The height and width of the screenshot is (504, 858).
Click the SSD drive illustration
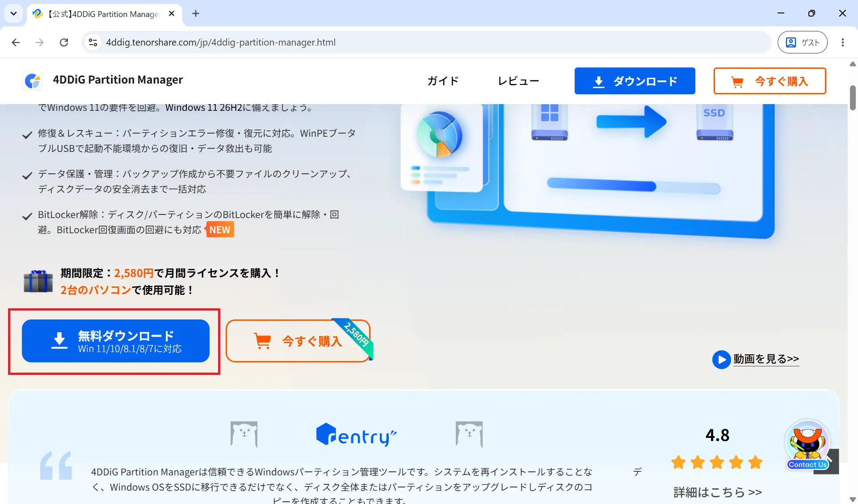click(x=715, y=122)
